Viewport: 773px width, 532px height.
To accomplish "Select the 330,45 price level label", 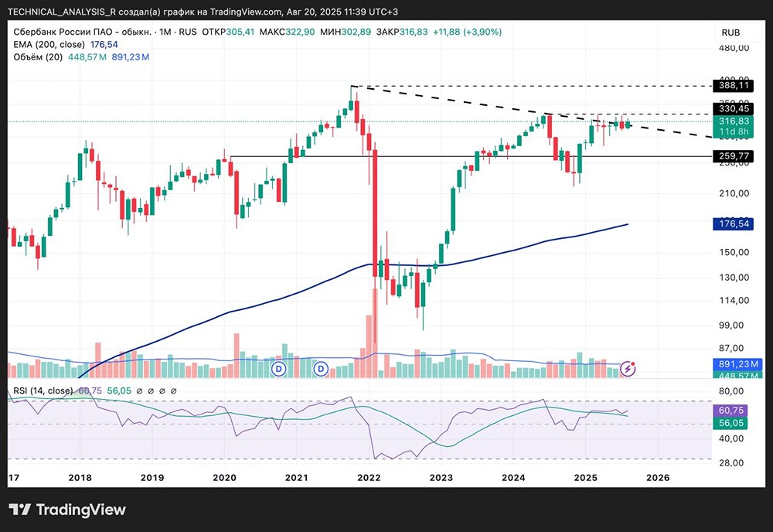I will pyautogui.click(x=734, y=109).
